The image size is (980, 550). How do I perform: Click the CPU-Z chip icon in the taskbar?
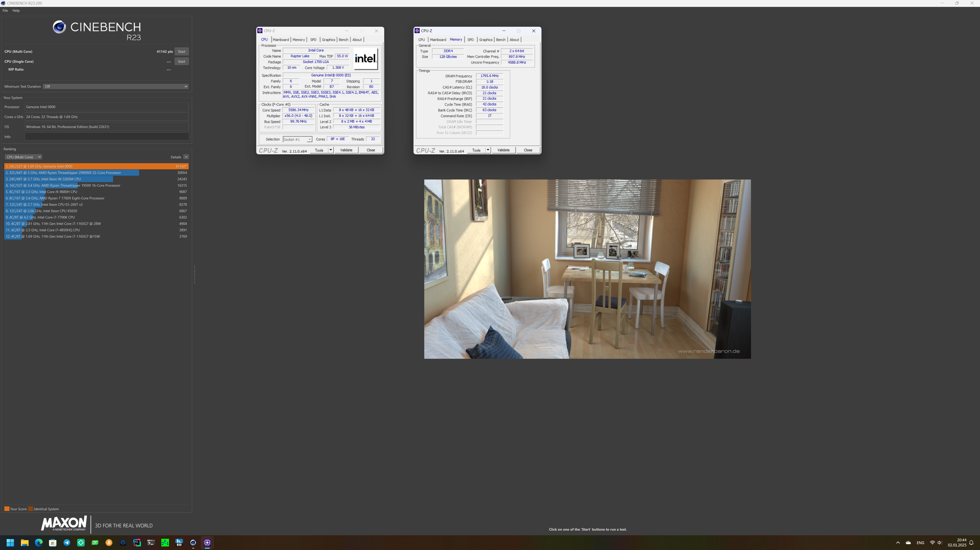coord(207,542)
